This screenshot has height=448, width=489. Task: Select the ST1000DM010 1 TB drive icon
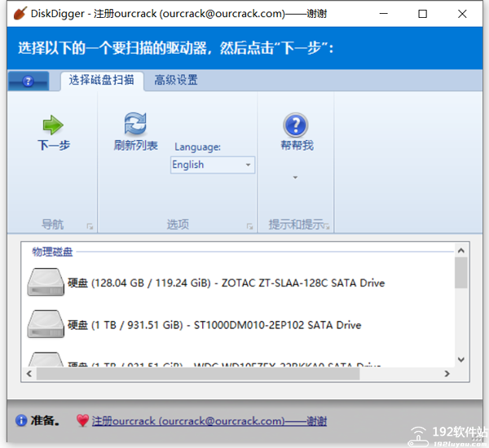pyautogui.click(x=46, y=324)
